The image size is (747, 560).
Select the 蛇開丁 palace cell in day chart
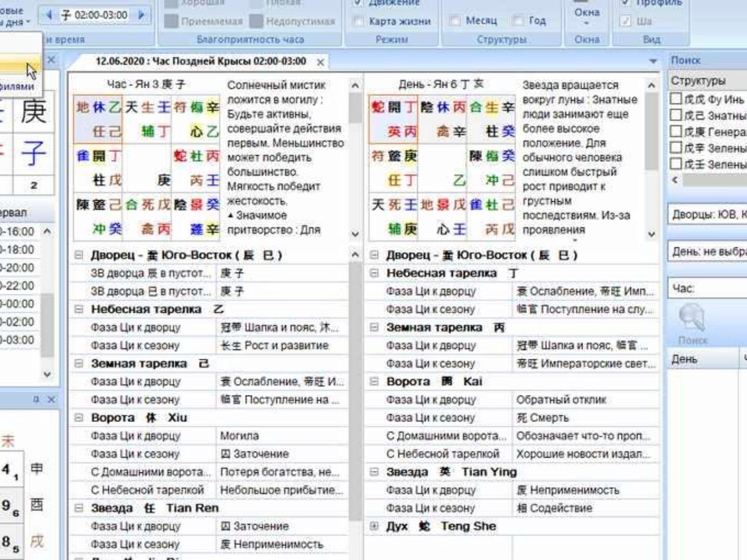pos(393,119)
